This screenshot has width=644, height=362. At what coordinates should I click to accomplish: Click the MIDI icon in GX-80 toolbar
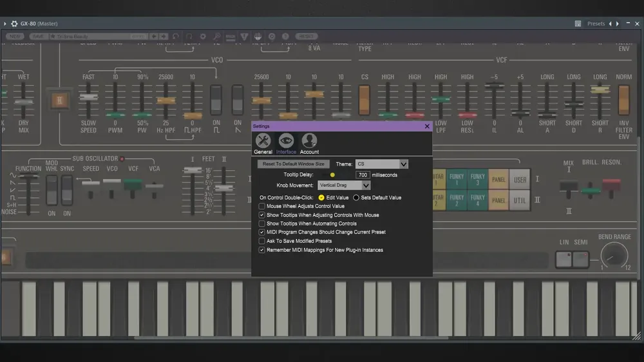(231, 37)
